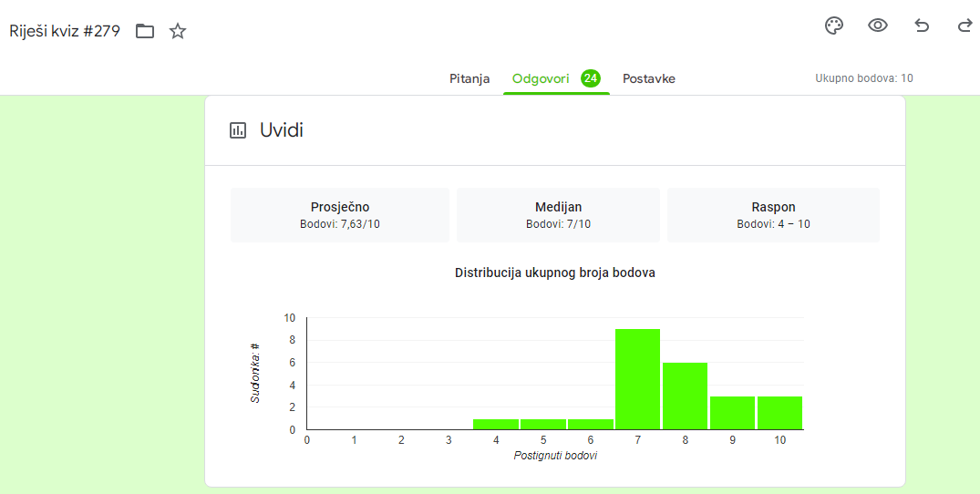Click the histogram bar for score 10
980x494 pixels.
click(x=780, y=413)
